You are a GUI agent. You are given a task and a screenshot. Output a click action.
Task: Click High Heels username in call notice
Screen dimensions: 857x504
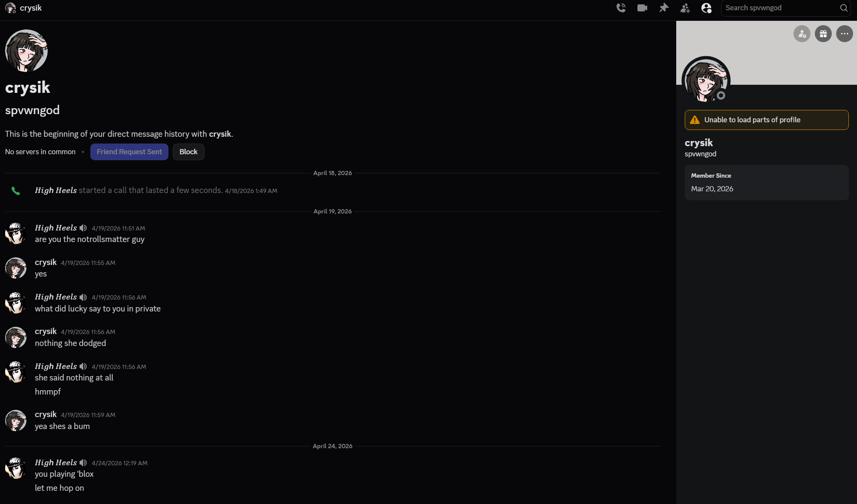click(x=56, y=190)
